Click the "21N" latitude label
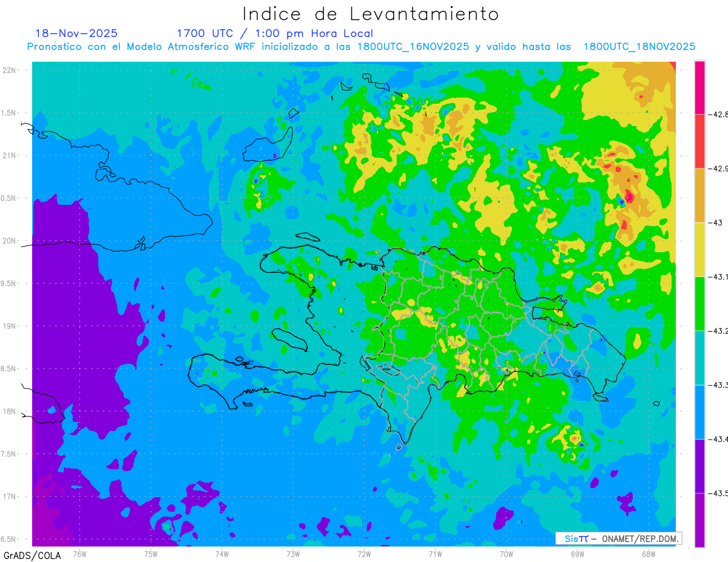The image size is (728, 562). (x=9, y=155)
